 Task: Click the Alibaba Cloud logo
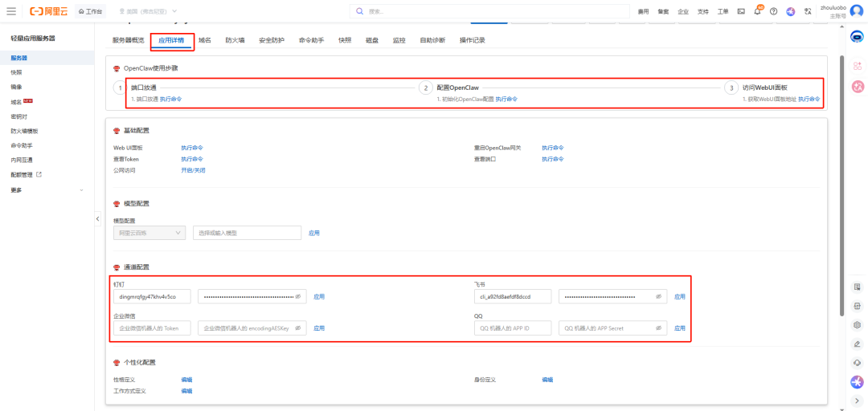point(49,11)
